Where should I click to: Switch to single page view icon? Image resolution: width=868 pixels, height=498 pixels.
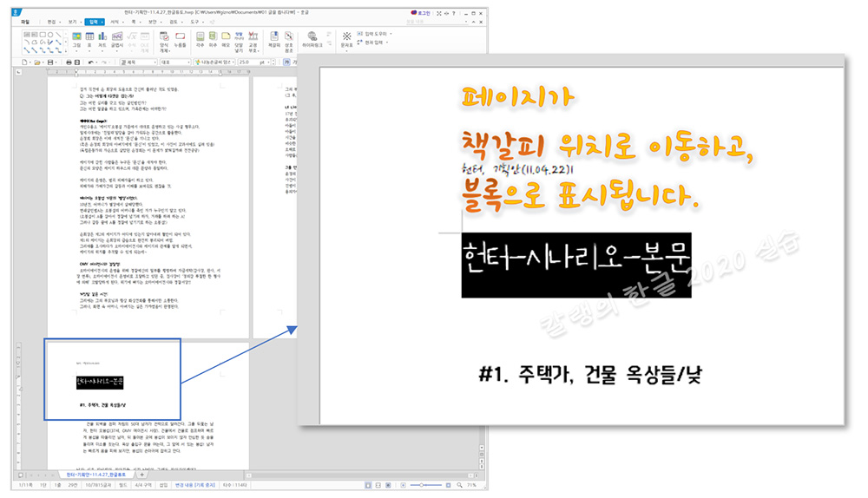coord(368,485)
